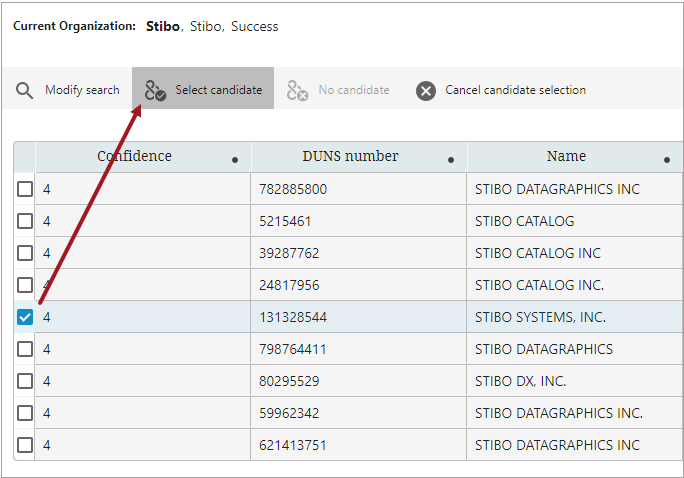Open the Name column options dot
This screenshot has width=684, height=478.
click(667, 160)
